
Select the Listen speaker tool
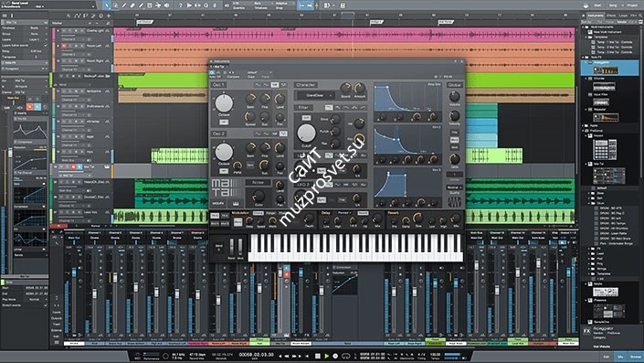167,5
